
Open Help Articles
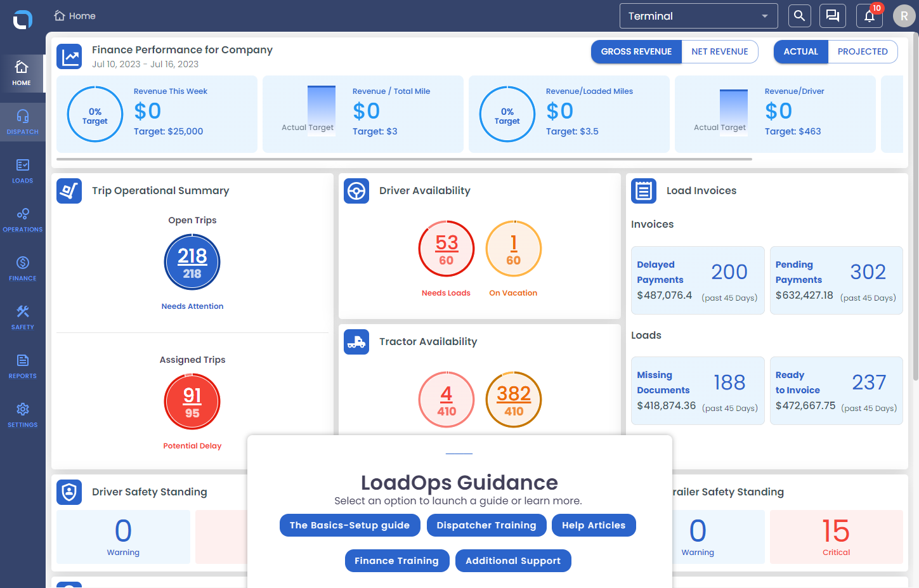tap(594, 525)
